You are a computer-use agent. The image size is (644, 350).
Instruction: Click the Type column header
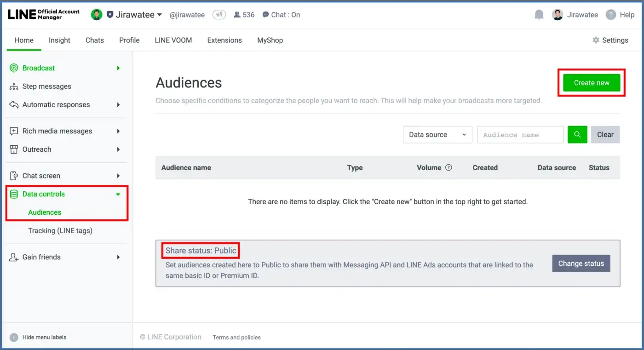[355, 168]
